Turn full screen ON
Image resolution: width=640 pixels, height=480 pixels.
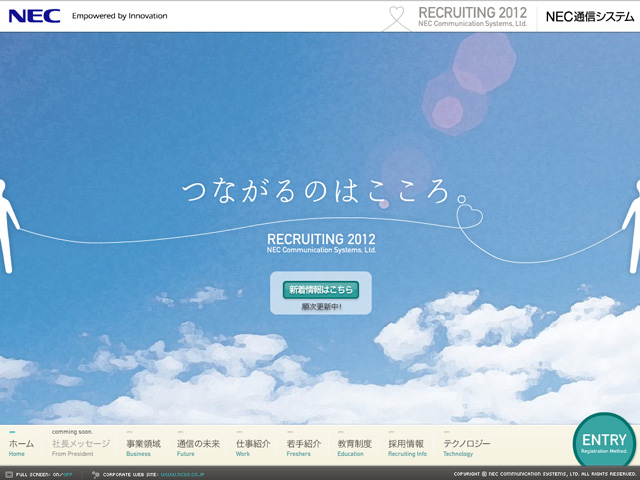(x=56, y=475)
